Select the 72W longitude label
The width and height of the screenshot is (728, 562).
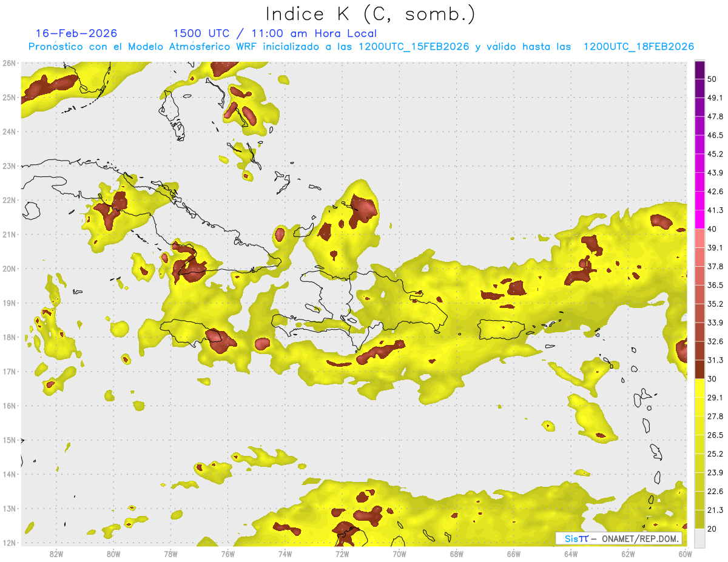(x=342, y=554)
